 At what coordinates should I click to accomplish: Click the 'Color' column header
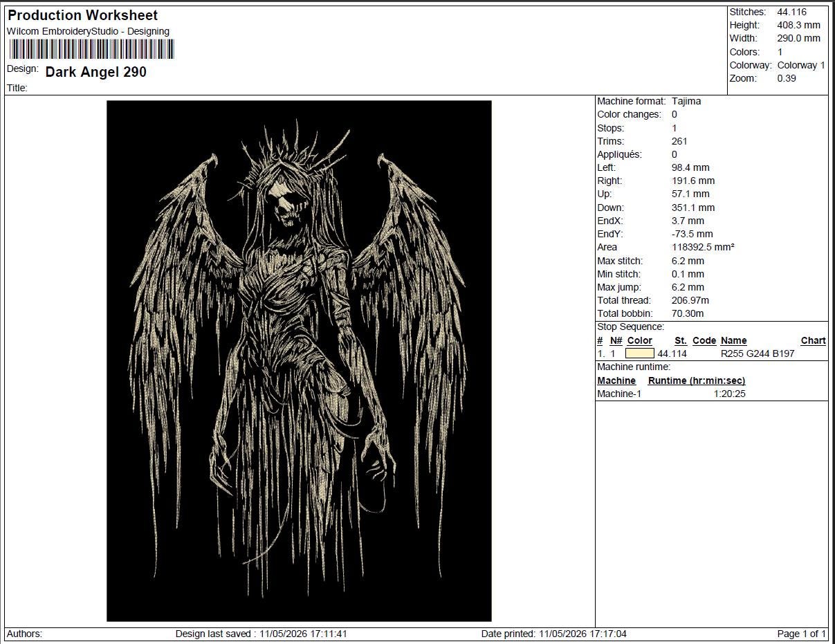pyautogui.click(x=640, y=340)
